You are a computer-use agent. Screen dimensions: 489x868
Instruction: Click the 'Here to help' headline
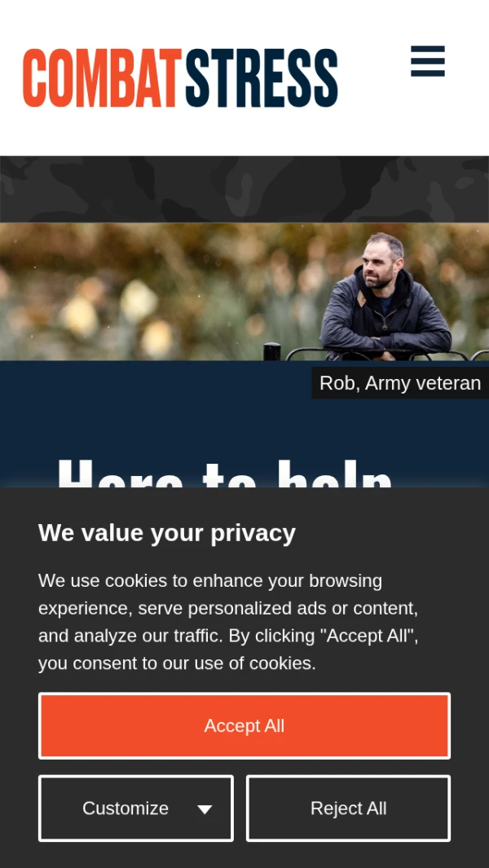point(226,474)
